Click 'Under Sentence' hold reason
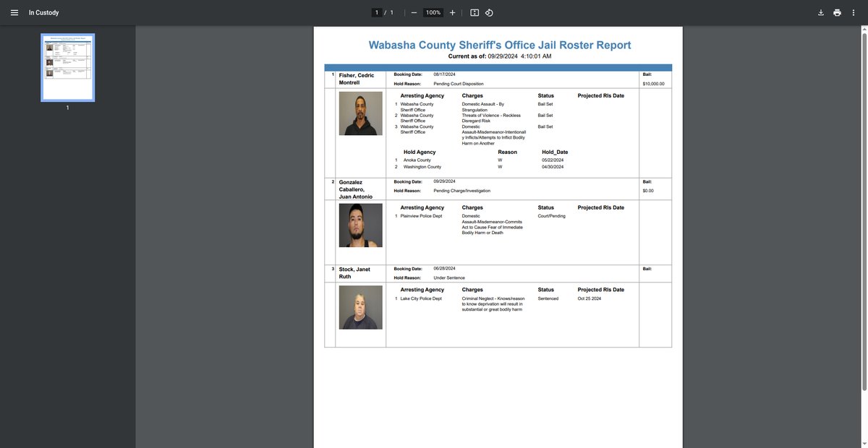The width and height of the screenshot is (868, 448). (449, 277)
